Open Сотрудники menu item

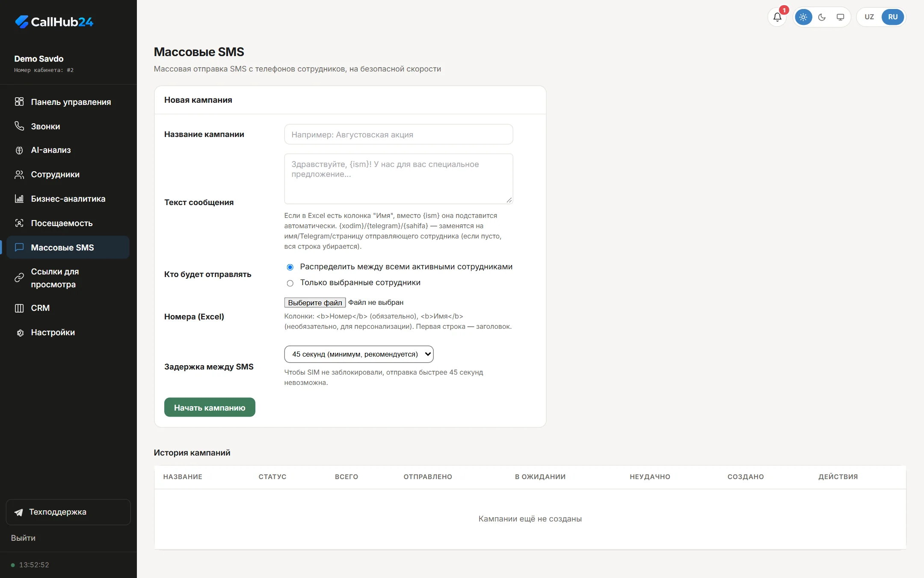[68, 174]
